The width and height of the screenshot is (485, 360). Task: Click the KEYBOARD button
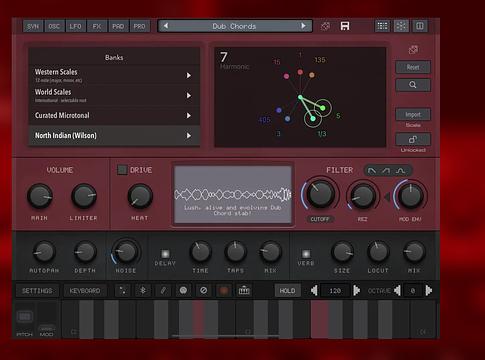pos(85,291)
